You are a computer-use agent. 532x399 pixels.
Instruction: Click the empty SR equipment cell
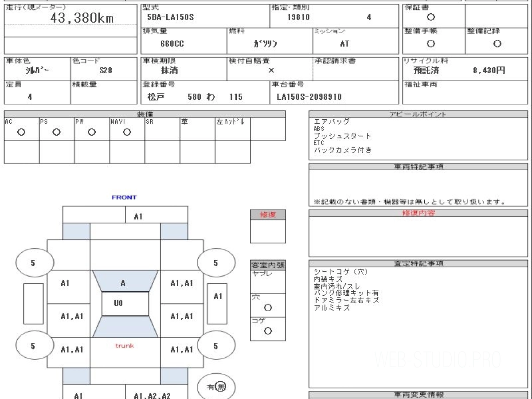coord(162,129)
